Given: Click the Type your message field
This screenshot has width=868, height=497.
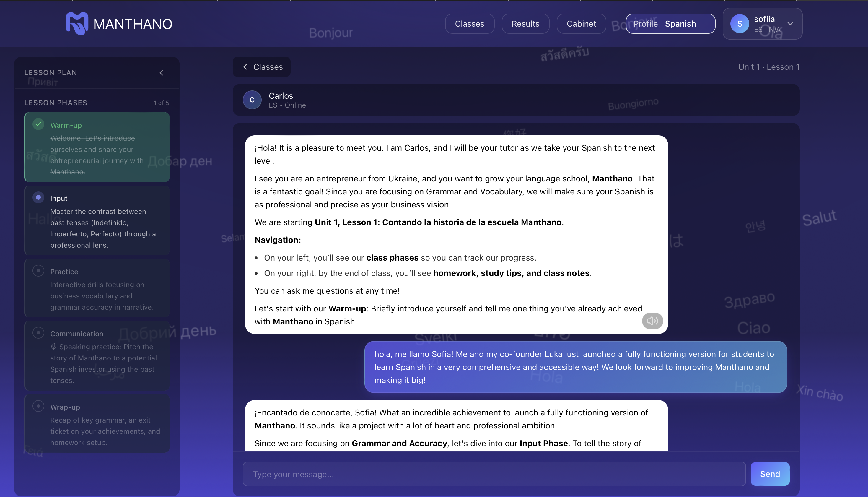Looking at the screenshot, I should pos(494,474).
